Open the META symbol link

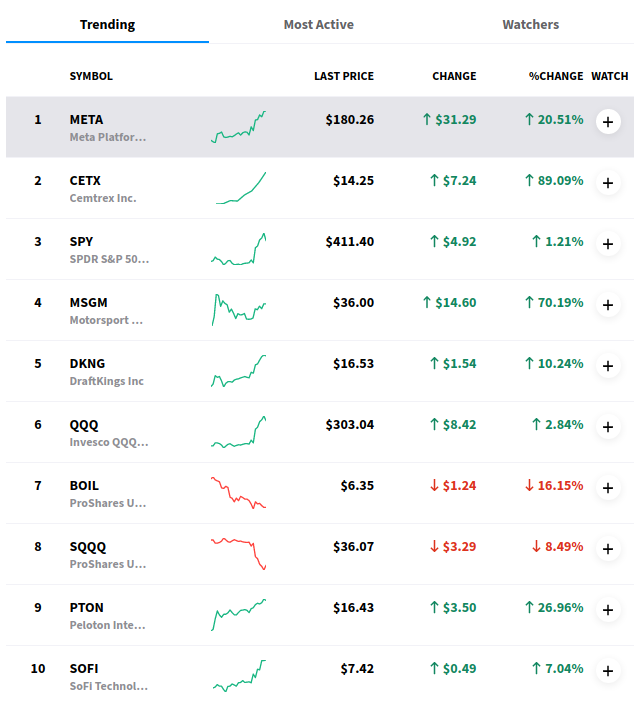click(x=86, y=120)
